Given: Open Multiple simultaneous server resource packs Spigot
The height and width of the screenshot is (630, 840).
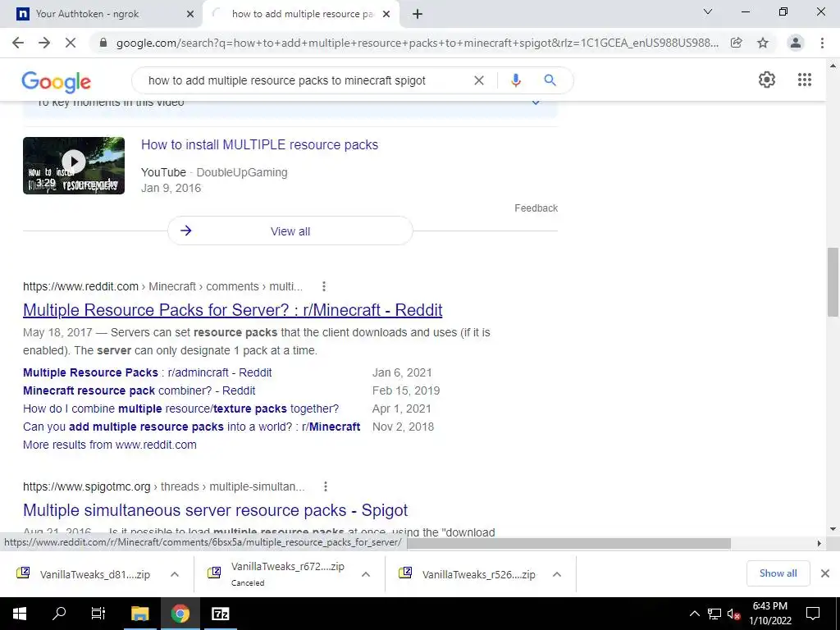Looking at the screenshot, I should tap(216, 510).
